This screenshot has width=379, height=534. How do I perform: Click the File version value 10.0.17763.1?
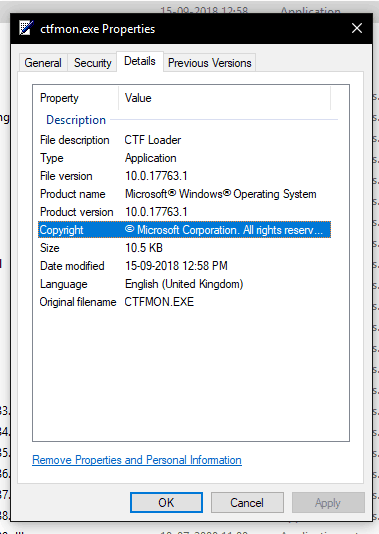pyautogui.click(x=156, y=176)
